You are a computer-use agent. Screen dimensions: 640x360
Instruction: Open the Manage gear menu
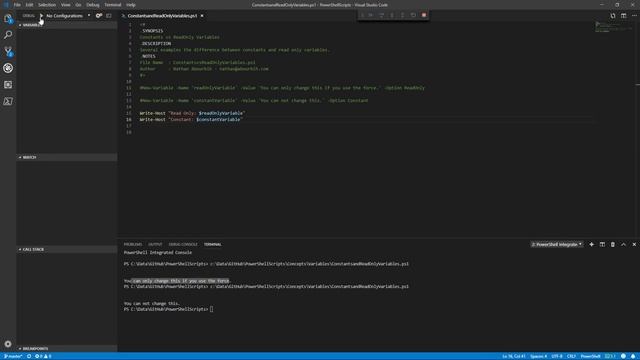(8, 344)
